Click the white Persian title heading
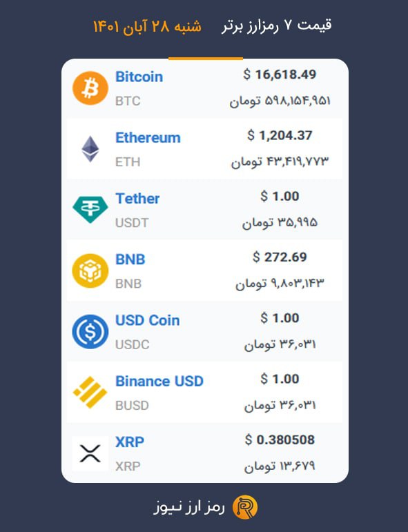This screenshot has height=532, width=408. (x=277, y=26)
